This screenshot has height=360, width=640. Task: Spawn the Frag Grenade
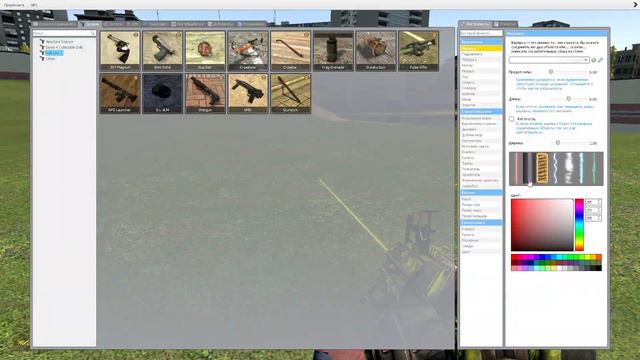(333, 51)
